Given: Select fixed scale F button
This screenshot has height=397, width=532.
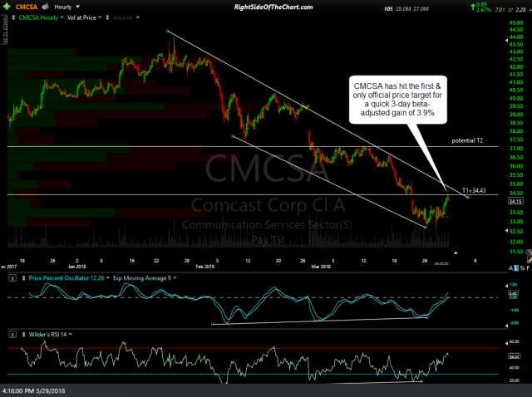Looking at the screenshot, I should [529, 268].
